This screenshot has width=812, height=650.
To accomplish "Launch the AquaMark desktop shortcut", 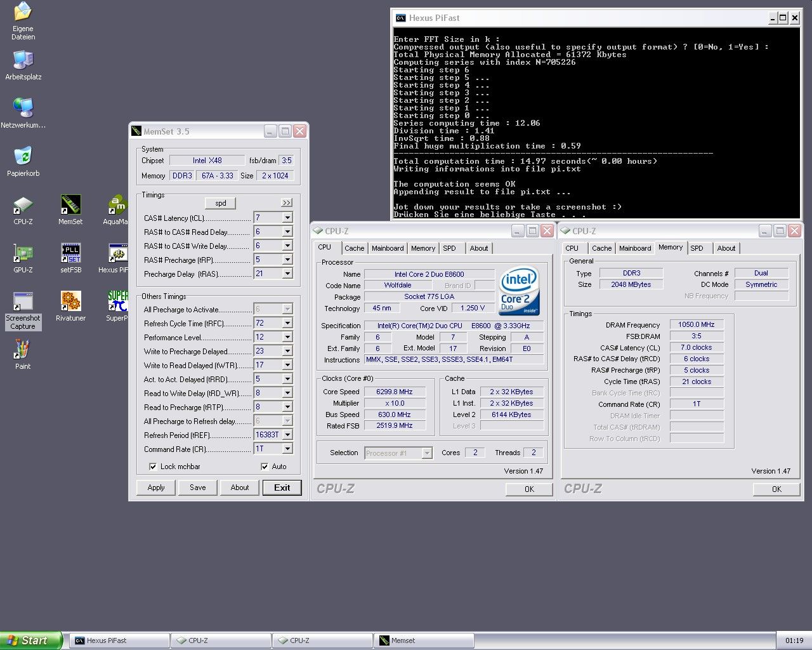I will pyautogui.click(x=116, y=209).
